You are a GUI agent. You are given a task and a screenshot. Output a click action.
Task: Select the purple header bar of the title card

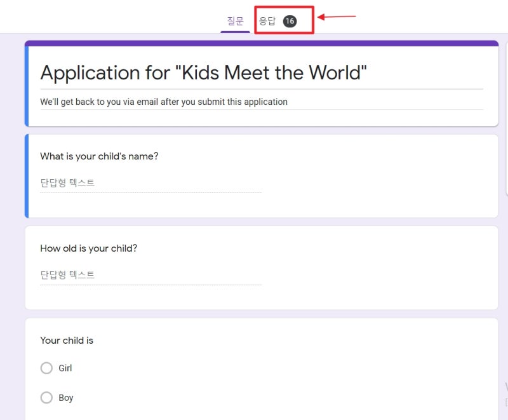[x=261, y=43]
